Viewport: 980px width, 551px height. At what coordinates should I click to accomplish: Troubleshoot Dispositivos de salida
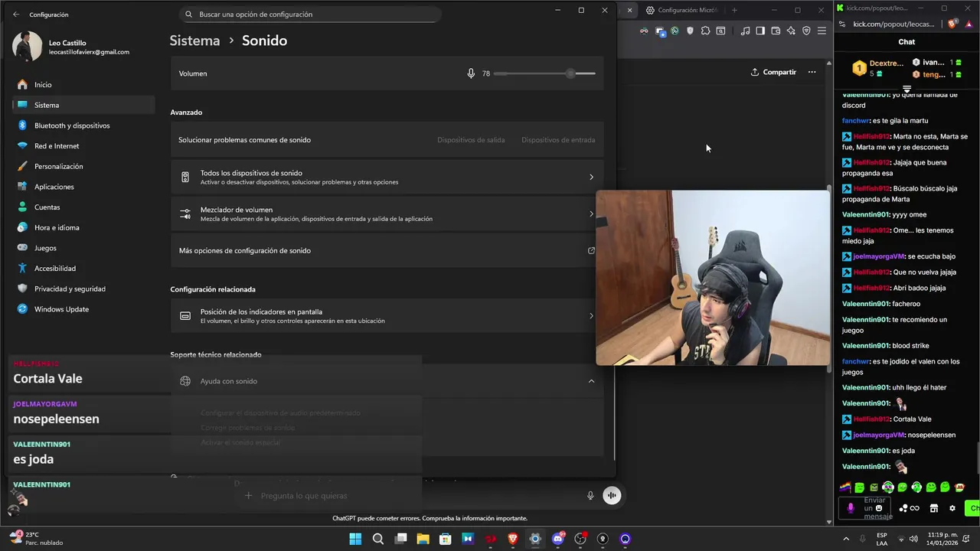471,140
